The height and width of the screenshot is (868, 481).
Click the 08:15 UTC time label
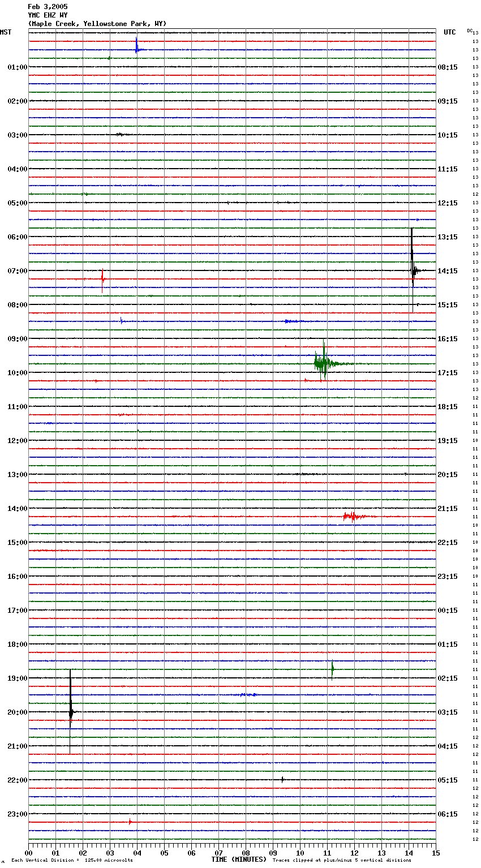[448, 67]
